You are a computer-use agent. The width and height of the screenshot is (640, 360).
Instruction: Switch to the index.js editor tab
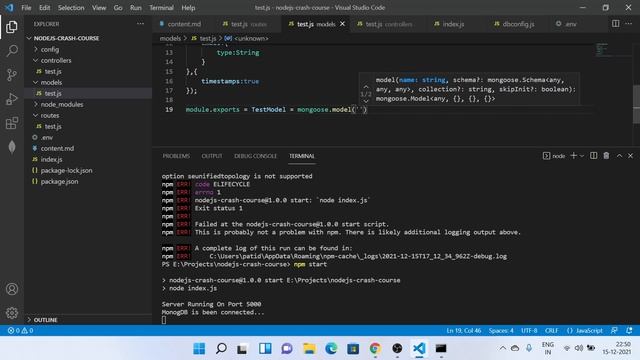click(453, 24)
